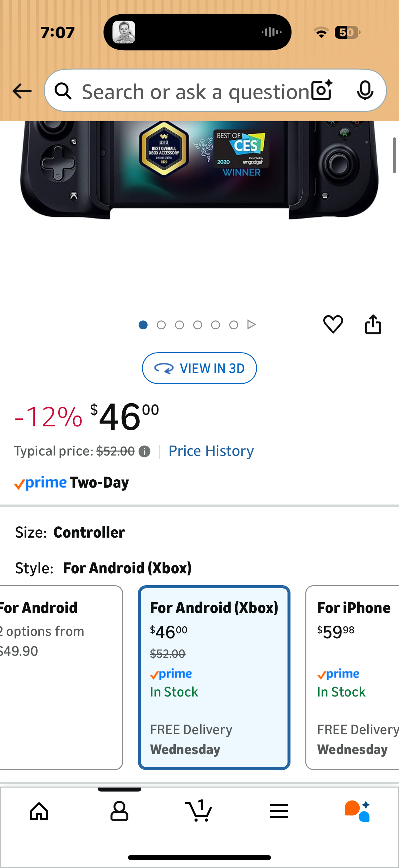Activate voice search with the microphone icon
Viewport: 399px width, 868px height.
[x=365, y=90]
